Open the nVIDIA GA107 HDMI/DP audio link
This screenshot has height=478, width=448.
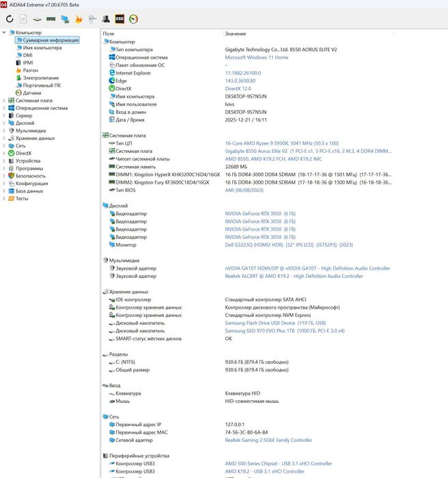coord(307,268)
